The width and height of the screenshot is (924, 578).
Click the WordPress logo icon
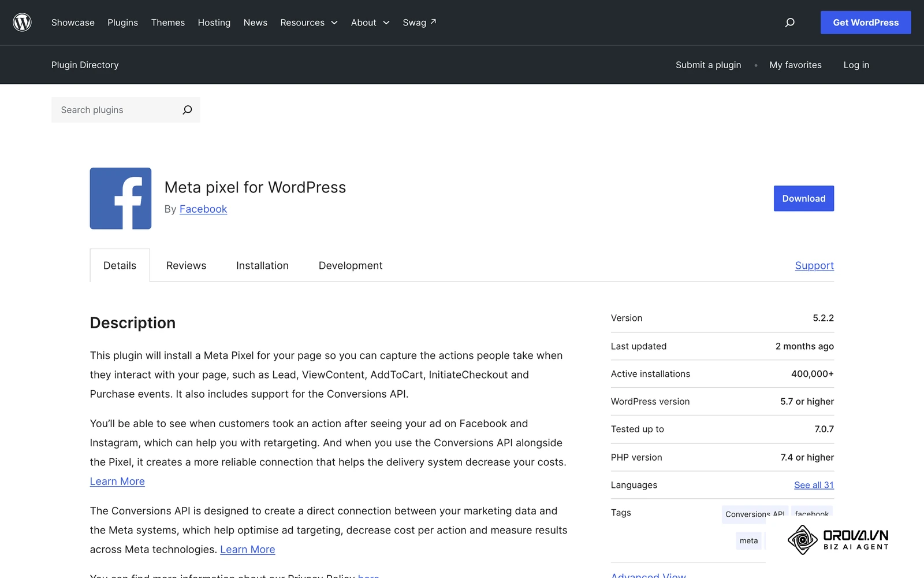(x=22, y=23)
